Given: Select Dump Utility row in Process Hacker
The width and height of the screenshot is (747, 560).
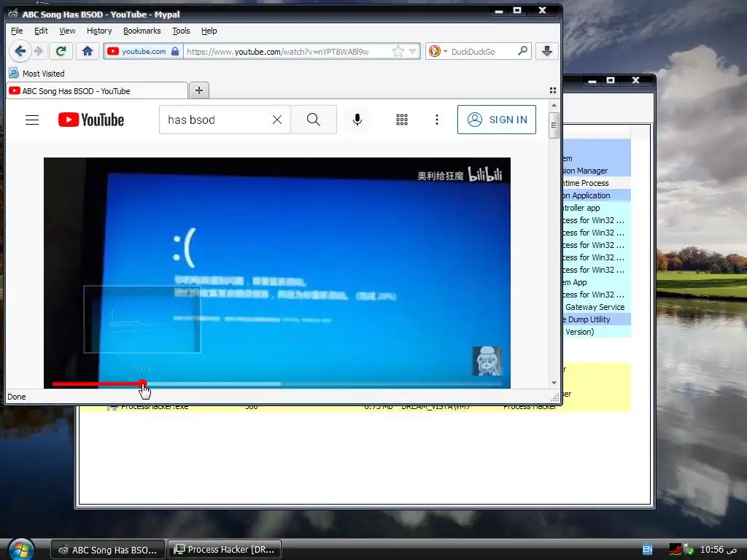Looking at the screenshot, I should (597, 319).
